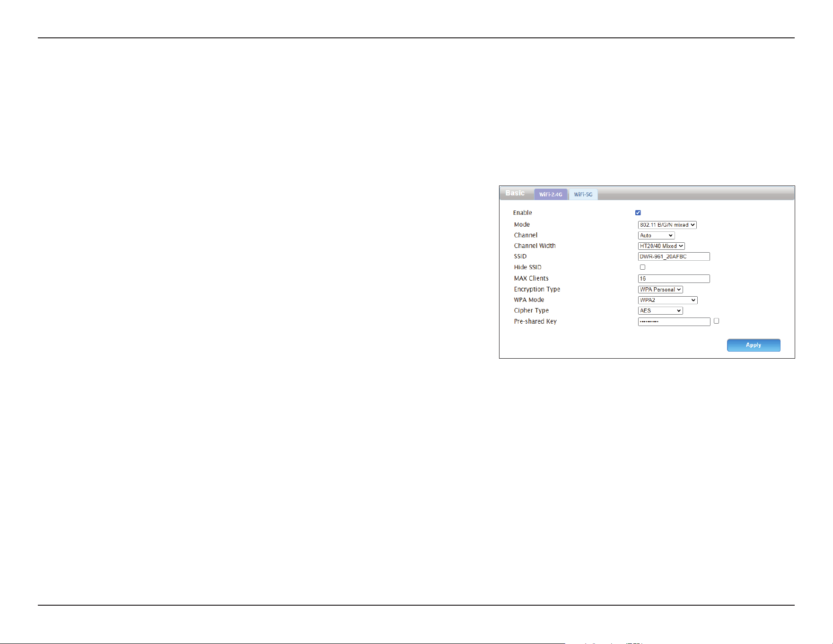Image resolution: width=833 pixels, height=644 pixels.
Task: Toggle the Enable checkbox
Action: pos(638,213)
